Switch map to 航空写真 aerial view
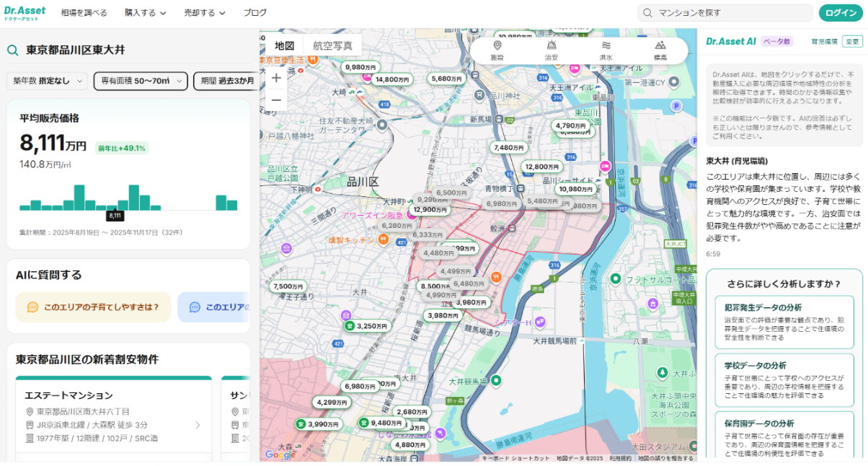This screenshot has width=868, height=466. (332, 45)
